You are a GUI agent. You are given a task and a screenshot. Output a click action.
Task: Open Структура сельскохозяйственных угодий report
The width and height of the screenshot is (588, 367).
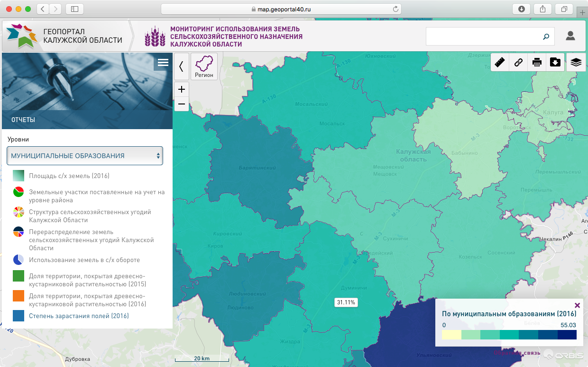(90, 216)
